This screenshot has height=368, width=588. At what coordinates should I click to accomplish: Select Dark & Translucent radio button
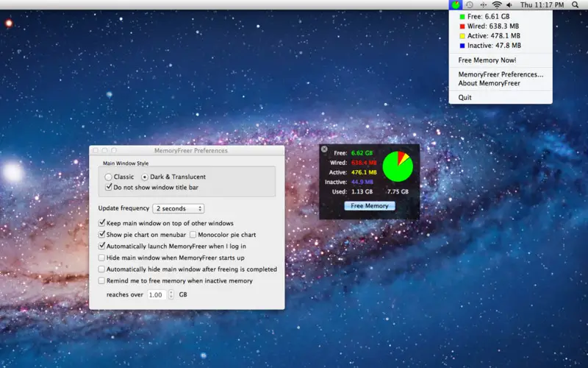click(x=144, y=177)
